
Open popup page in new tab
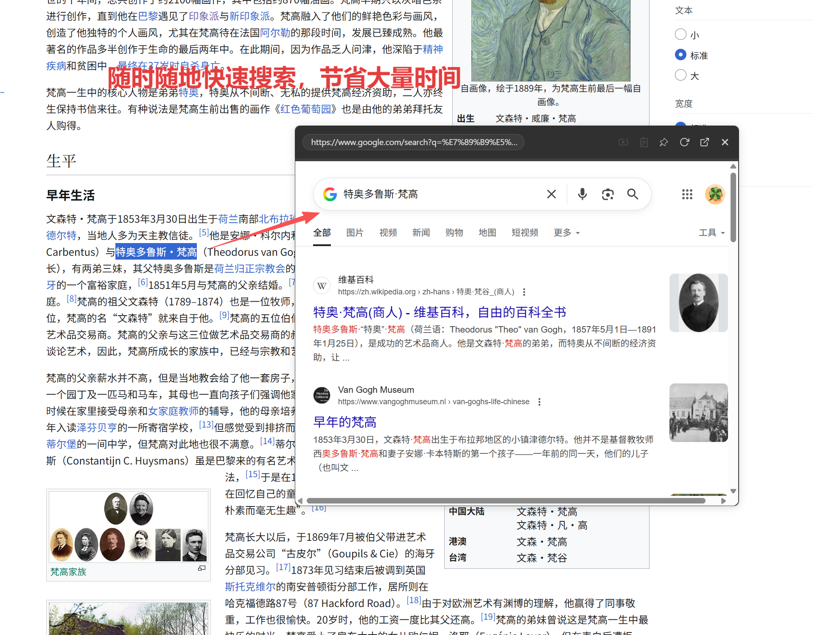click(x=705, y=143)
